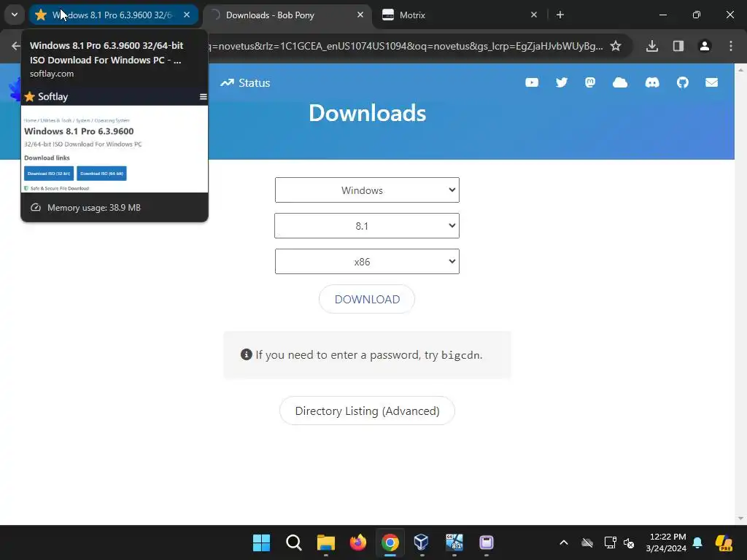The width and height of the screenshot is (747, 560).
Task: Click the Softlay tab preview thumbnail
Action: (x=115, y=140)
